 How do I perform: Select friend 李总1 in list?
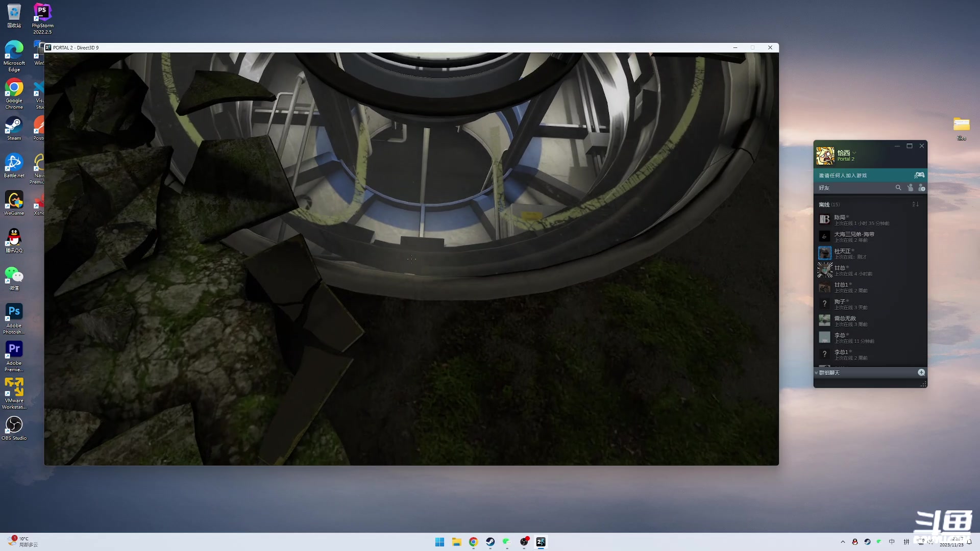click(x=870, y=355)
